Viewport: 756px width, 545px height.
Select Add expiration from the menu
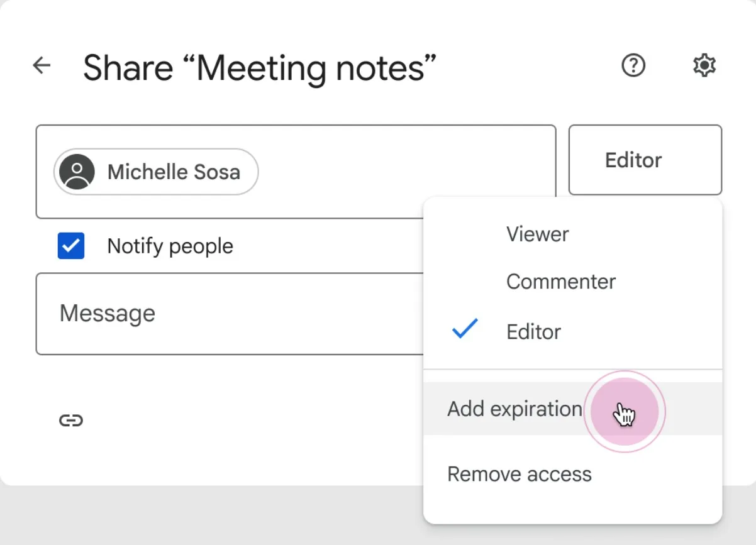click(514, 409)
